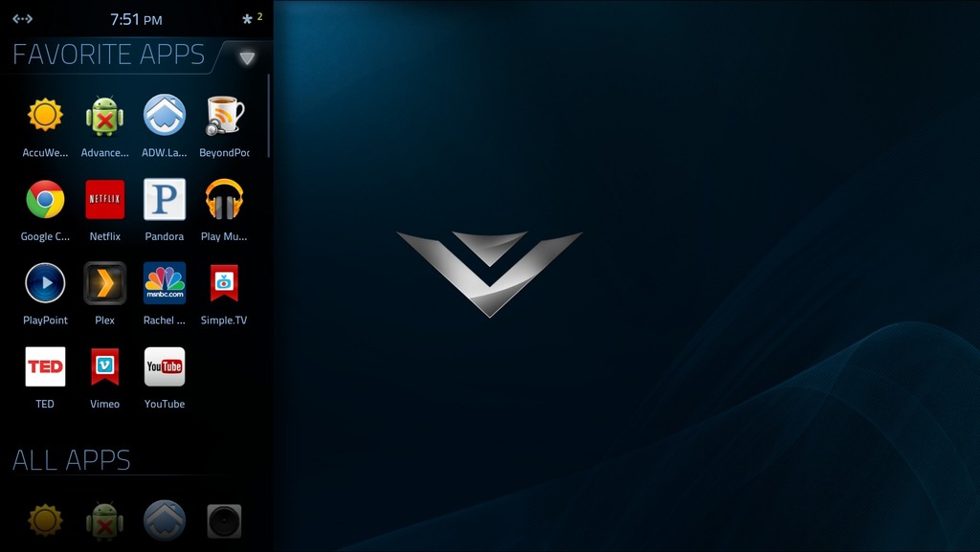Expand the Favorite Apps dropdown triangle

247,58
